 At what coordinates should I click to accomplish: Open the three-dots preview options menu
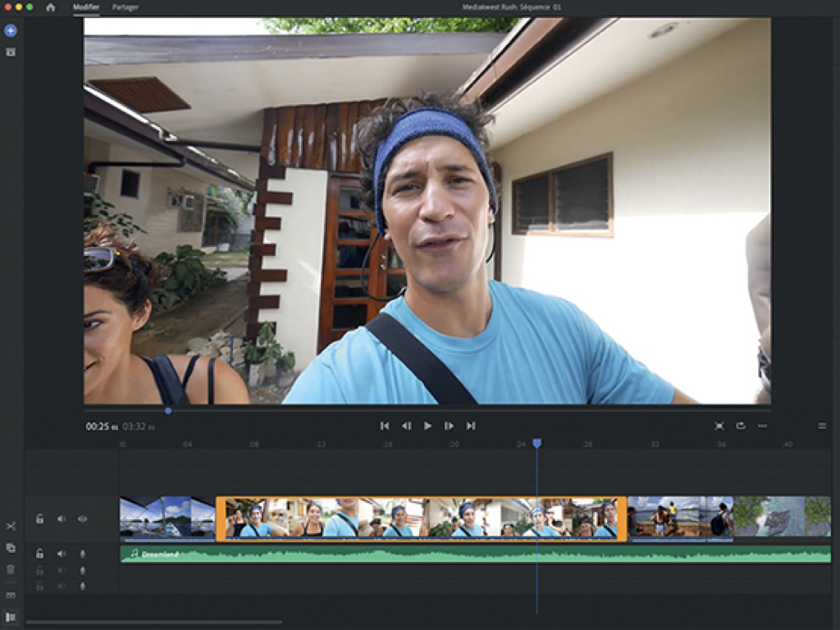762,426
